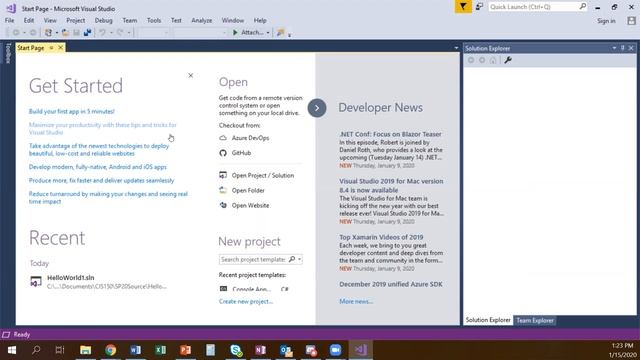
Task: Toggle Auto Hide pin on Solution Explorer
Action: (x=623, y=48)
